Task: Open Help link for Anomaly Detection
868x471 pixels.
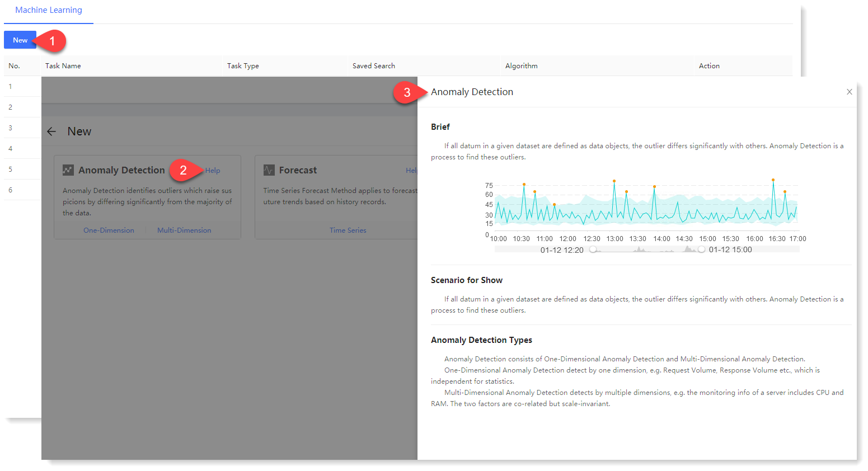Action: pos(213,171)
